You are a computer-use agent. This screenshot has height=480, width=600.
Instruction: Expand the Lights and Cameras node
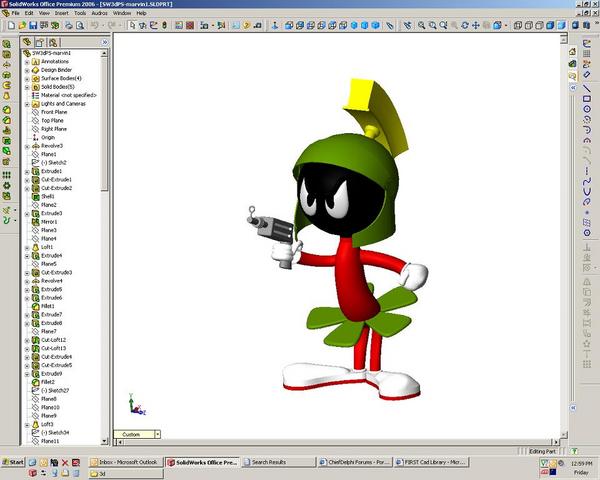pyautogui.click(x=27, y=103)
